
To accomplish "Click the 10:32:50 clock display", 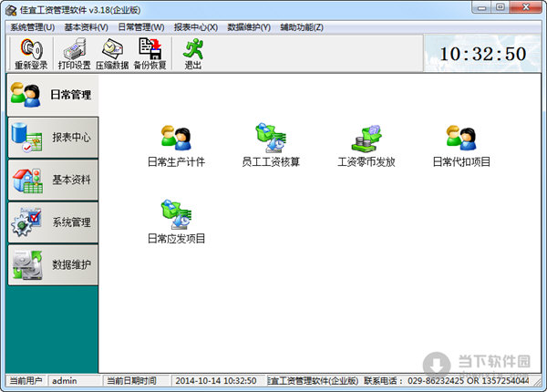I will click(x=483, y=54).
